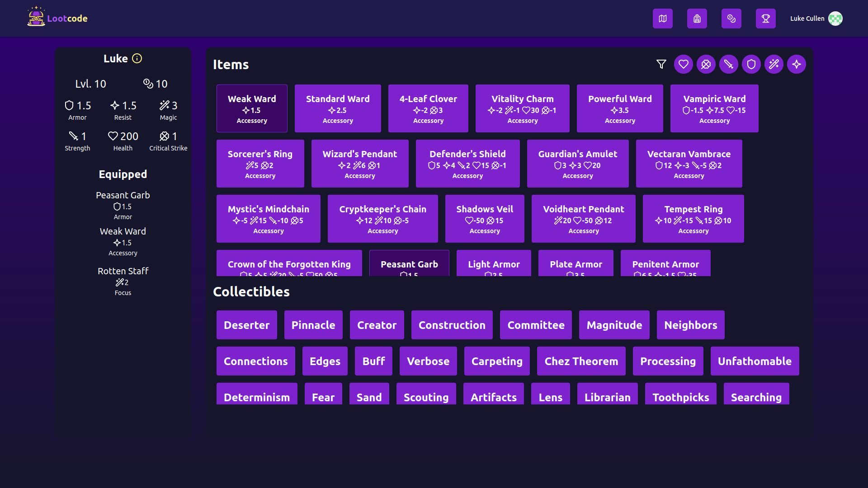Select the Weak Ward item card

[252, 108]
